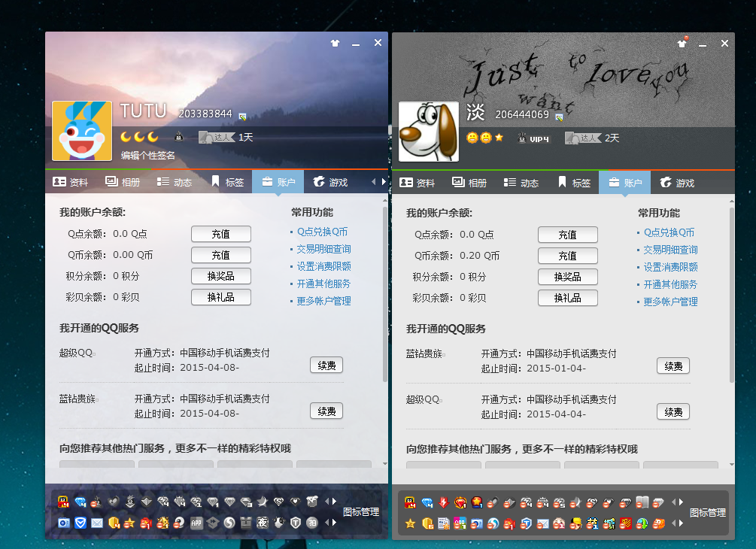The image size is (756, 549).
Task: Open 交易明细查询 link in TUTU window
Action: tap(323, 249)
